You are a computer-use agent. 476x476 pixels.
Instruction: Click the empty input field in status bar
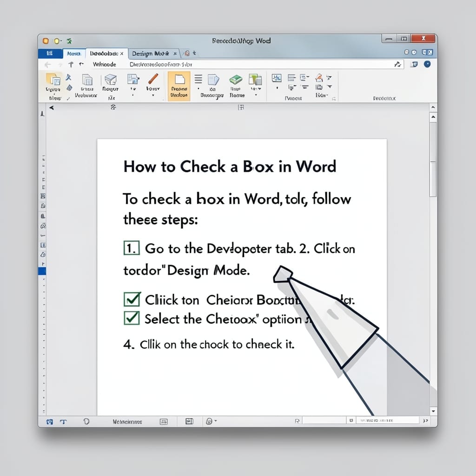point(324,420)
